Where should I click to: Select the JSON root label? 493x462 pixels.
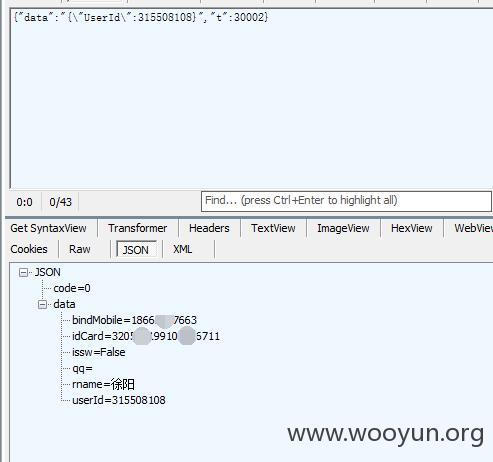coord(48,272)
